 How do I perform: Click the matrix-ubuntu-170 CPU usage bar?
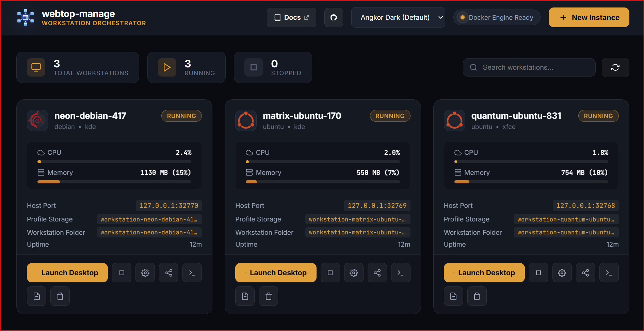point(323,162)
